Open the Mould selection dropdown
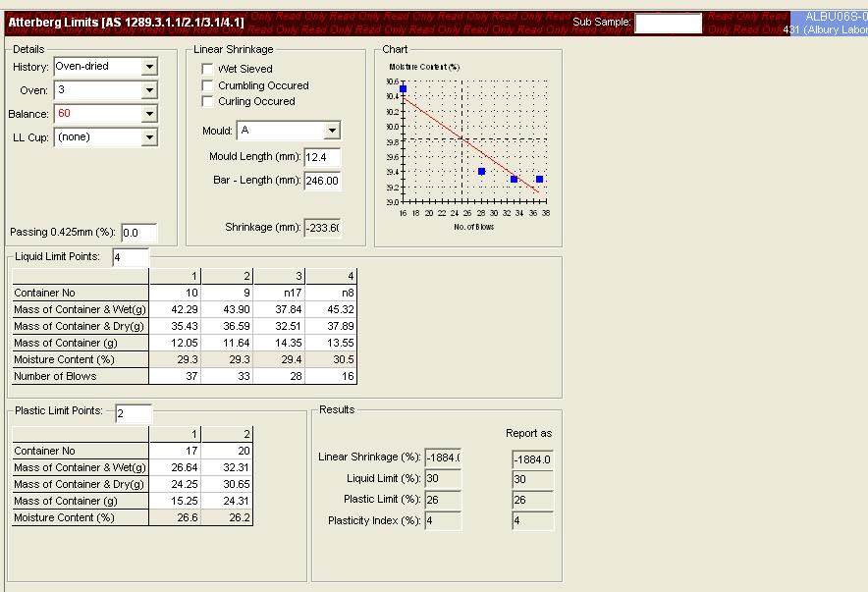This screenshot has width=868, height=592. coord(332,131)
